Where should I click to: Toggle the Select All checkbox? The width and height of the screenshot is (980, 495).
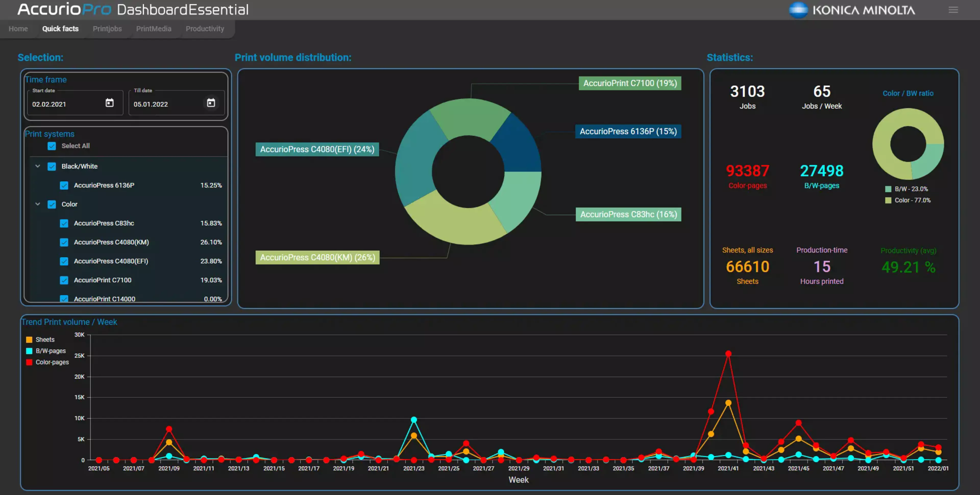52,146
